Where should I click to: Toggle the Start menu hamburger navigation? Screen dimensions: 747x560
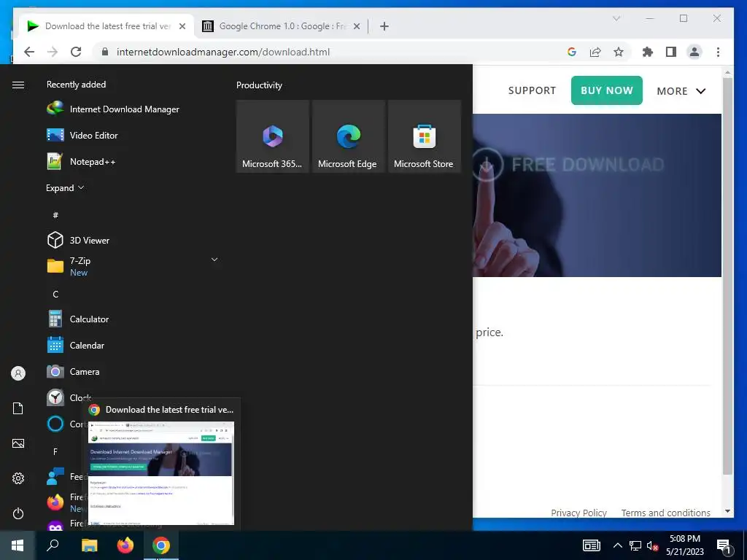(18, 85)
